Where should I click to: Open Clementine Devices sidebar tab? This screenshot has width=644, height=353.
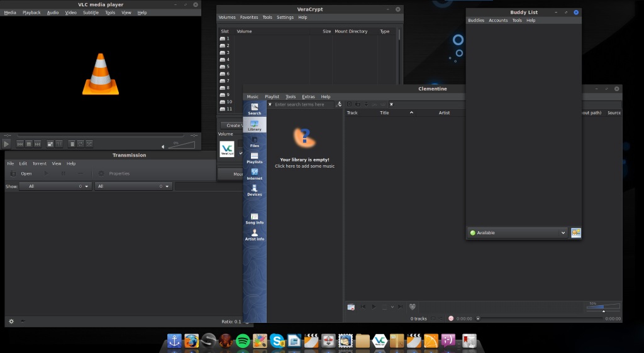(x=254, y=190)
